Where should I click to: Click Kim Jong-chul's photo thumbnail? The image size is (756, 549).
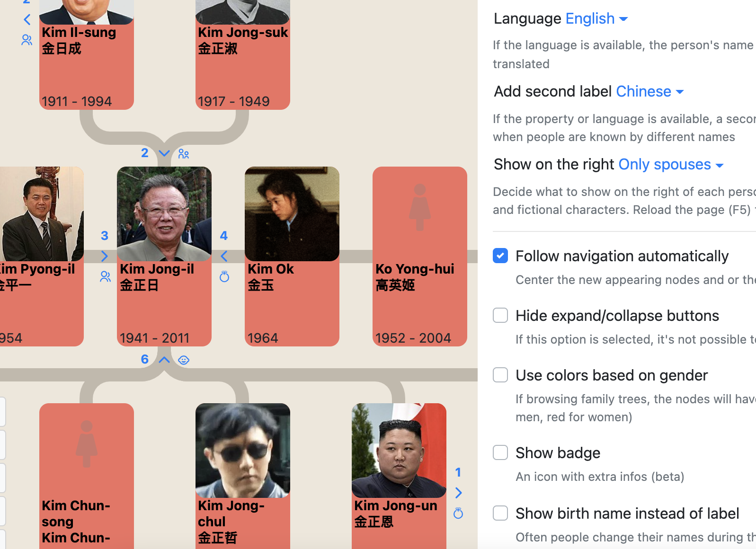(x=242, y=450)
